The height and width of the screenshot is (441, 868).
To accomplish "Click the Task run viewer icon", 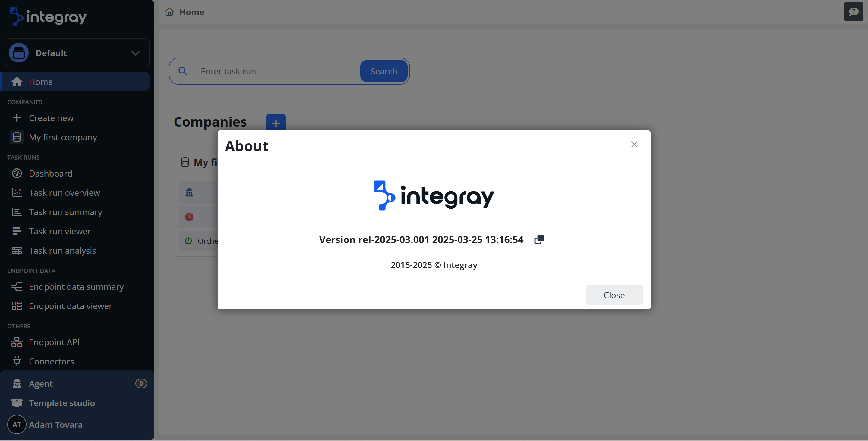I will coord(17,231).
